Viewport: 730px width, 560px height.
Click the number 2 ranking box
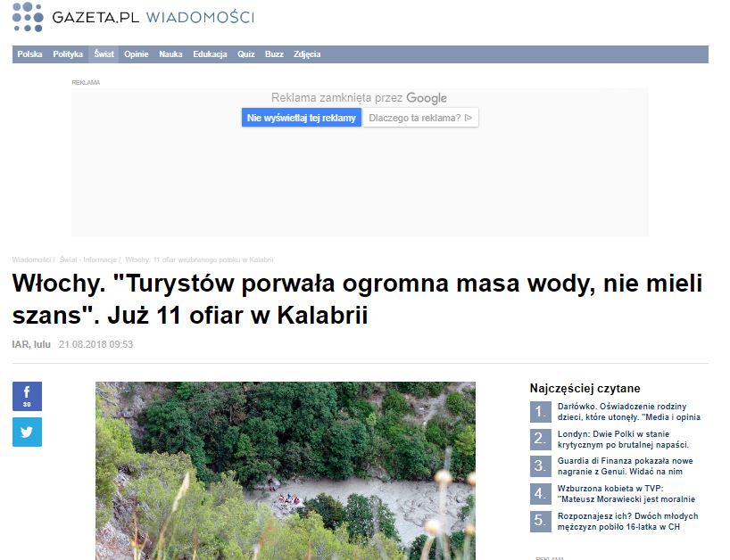(541, 439)
